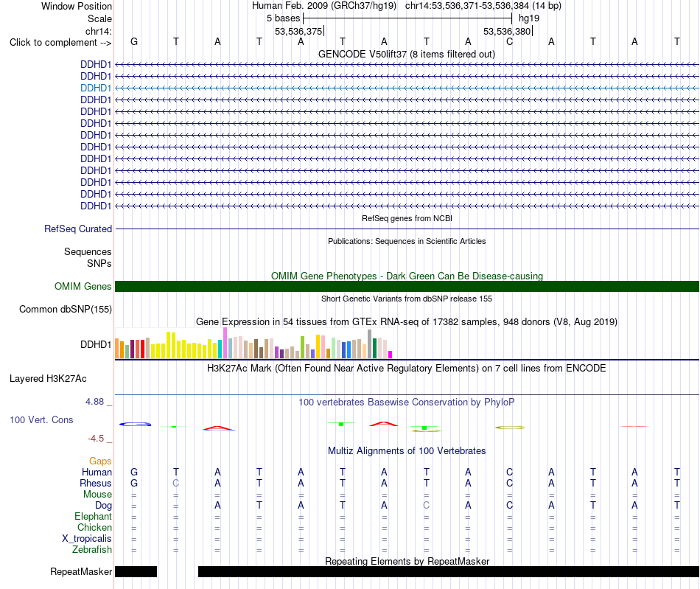This screenshot has width=700, height=589.
Task: Click the light-blue highlighted DDHD1 transcript label
Action: [x=96, y=88]
